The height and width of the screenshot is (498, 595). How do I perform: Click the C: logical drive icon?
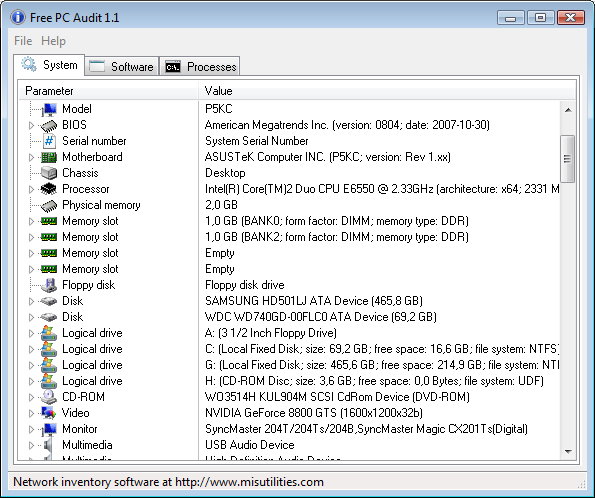point(49,349)
